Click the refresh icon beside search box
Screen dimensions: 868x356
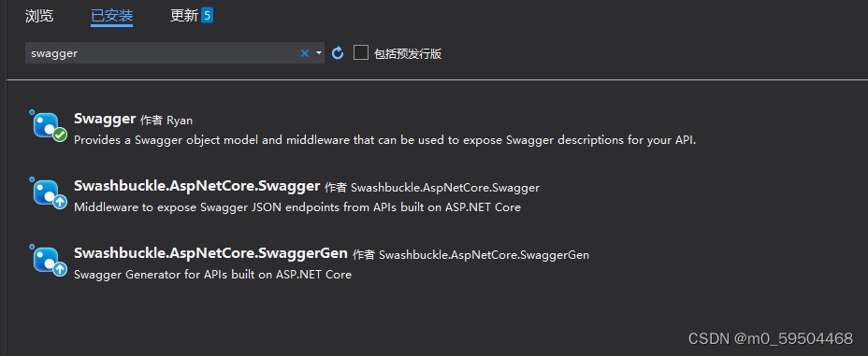(338, 53)
